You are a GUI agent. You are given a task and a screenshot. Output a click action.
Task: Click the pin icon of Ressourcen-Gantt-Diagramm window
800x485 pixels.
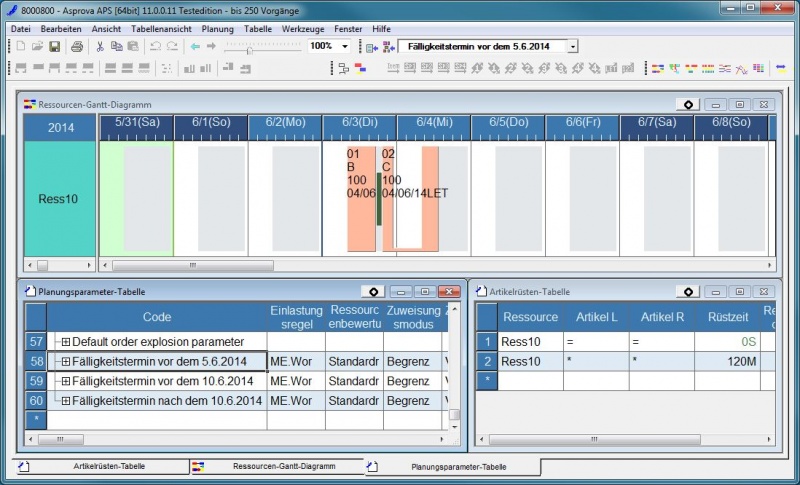point(688,104)
